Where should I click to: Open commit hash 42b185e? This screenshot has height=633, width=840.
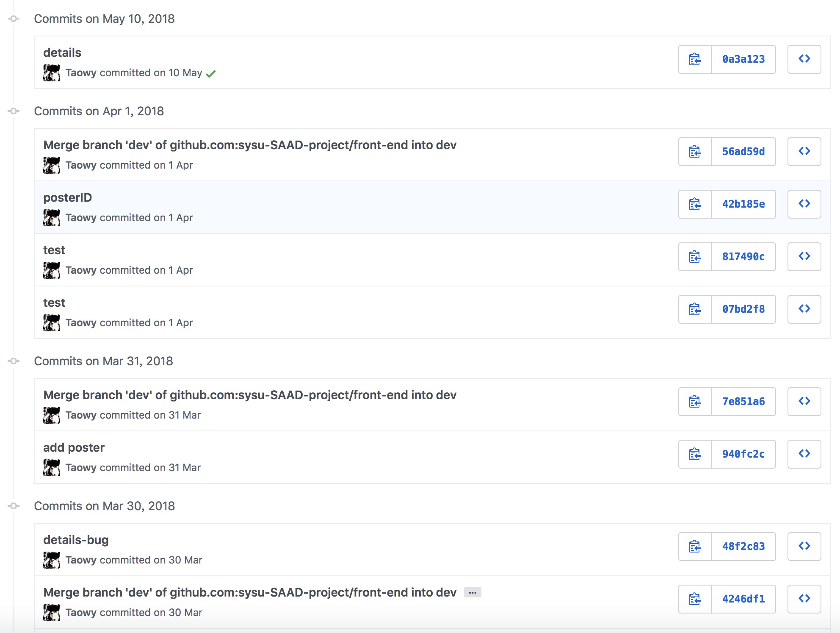click(x=743, y=204)
